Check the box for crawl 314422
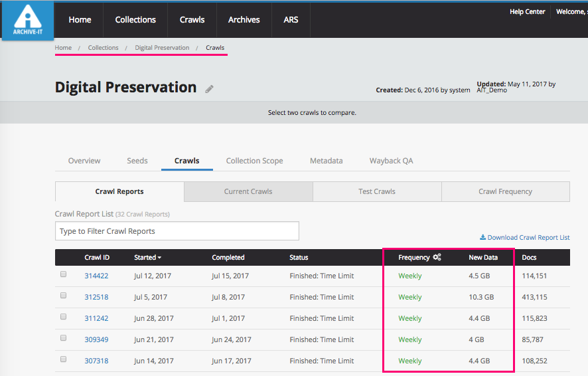This screenshot has height=376, width=588. tap(64, 274)
